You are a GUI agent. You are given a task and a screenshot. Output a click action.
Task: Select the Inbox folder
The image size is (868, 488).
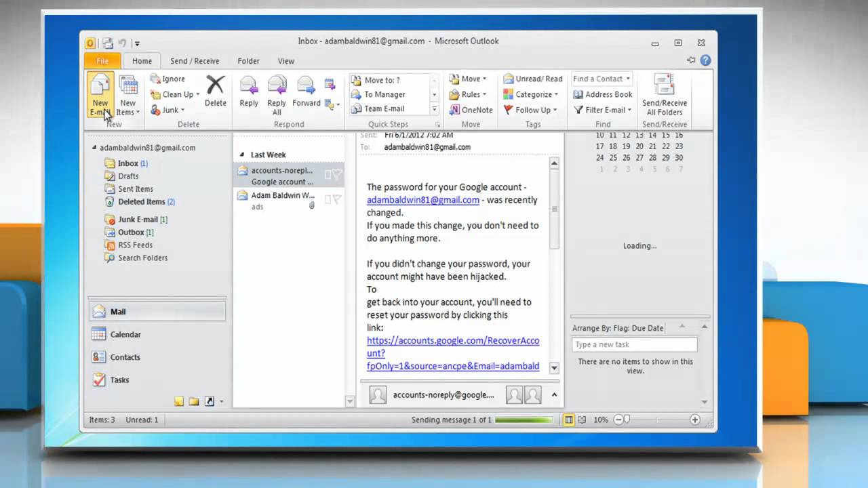pos(127,163)
